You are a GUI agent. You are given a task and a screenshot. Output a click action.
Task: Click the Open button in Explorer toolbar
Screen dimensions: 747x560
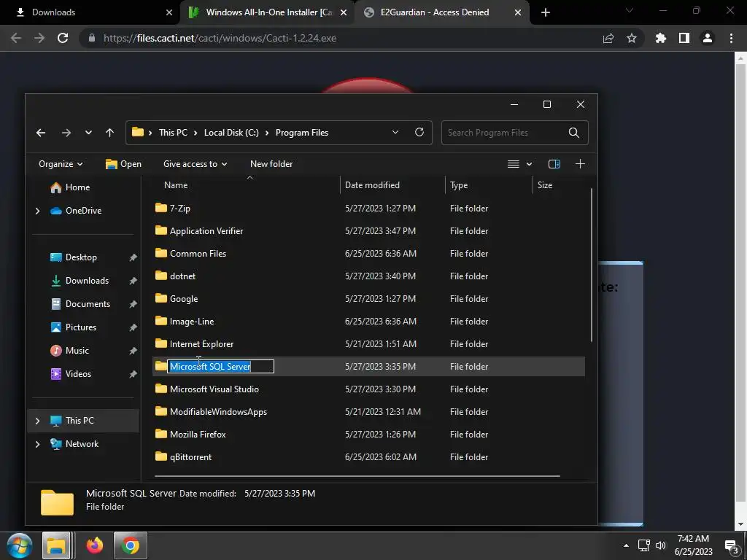coord(123,164)
